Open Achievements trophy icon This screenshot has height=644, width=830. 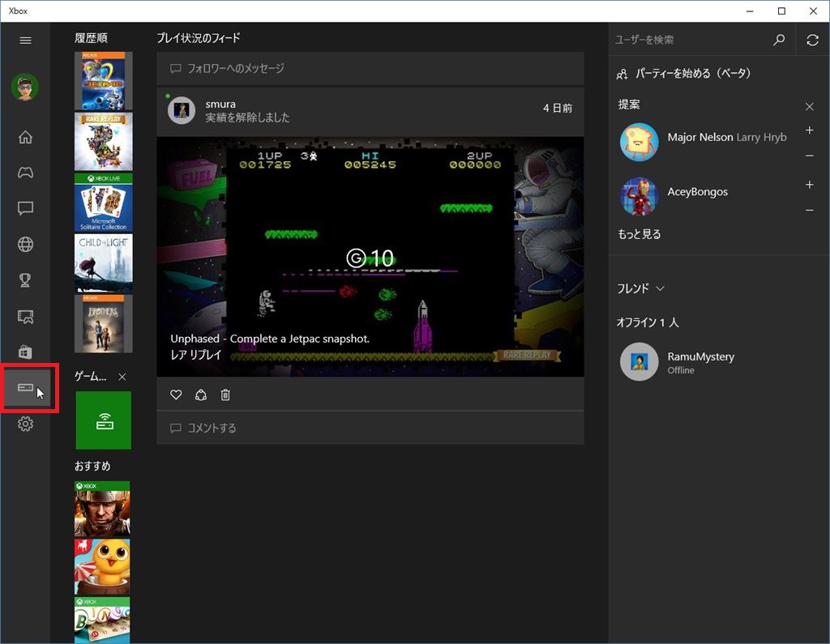click(x=25, y=280)
